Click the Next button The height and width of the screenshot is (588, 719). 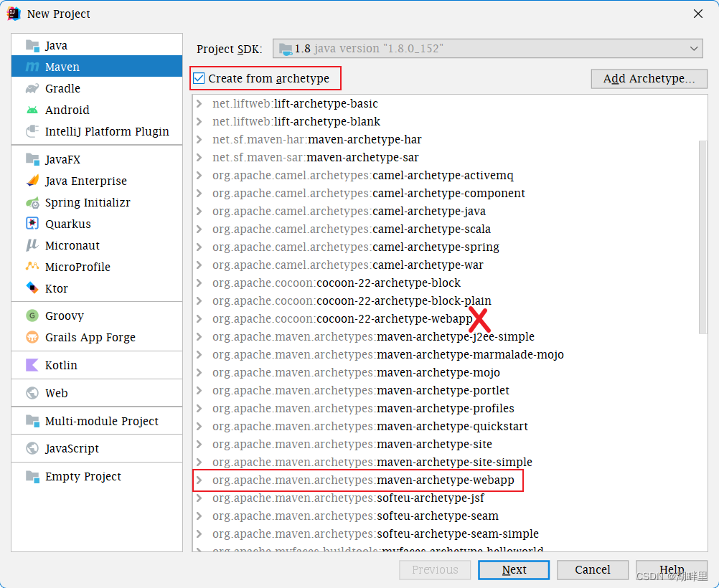514,569
